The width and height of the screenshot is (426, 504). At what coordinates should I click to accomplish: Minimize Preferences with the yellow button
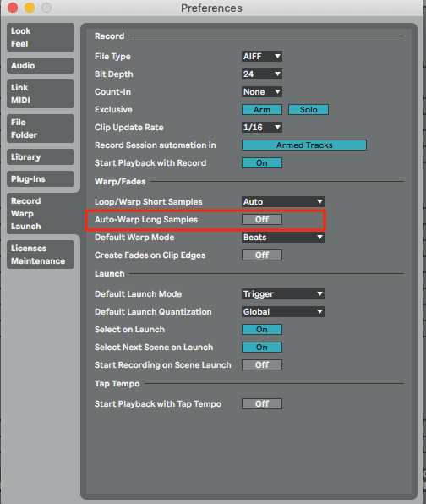[x=30, y=8]
